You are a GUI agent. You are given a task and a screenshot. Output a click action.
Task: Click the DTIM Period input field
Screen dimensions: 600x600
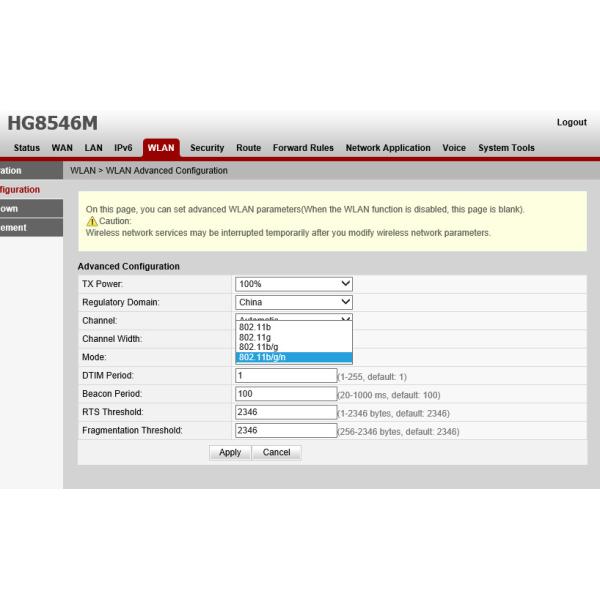click(x=286, y=376)
